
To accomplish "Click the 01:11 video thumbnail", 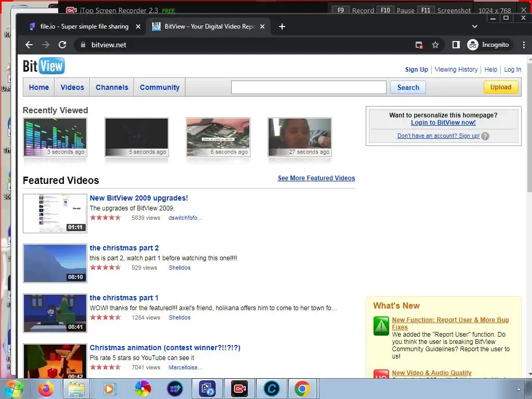I will [55, 214].
